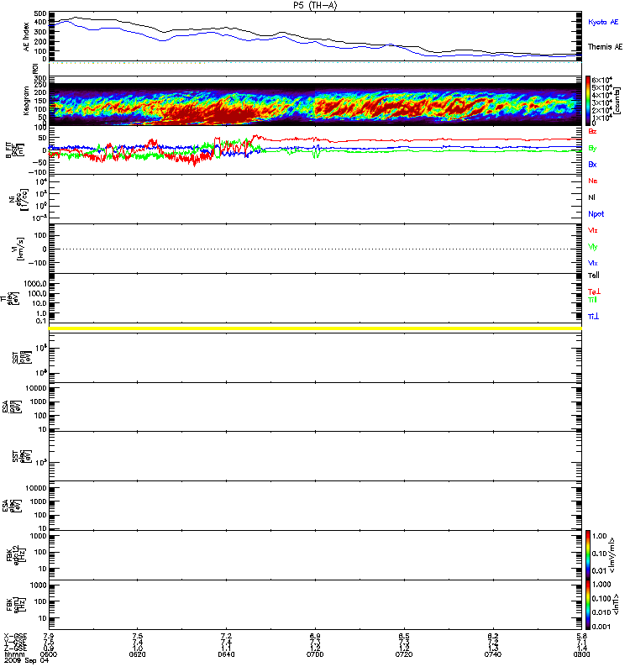Click the Keogram y-axis title

tap(26, 100)
